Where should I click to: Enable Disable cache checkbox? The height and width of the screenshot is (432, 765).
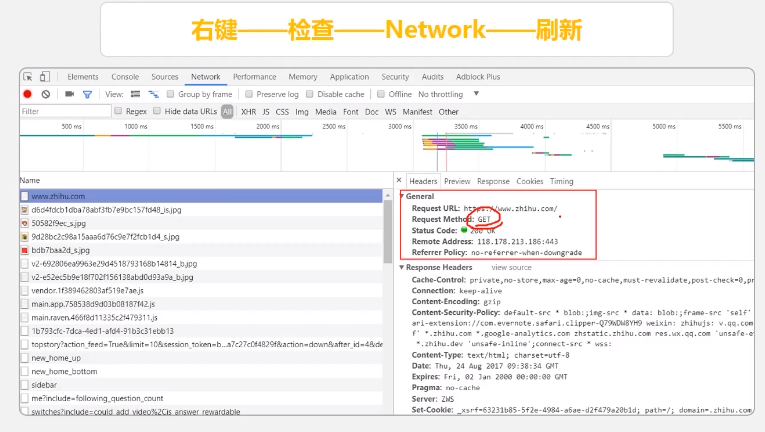coord(309,94)
